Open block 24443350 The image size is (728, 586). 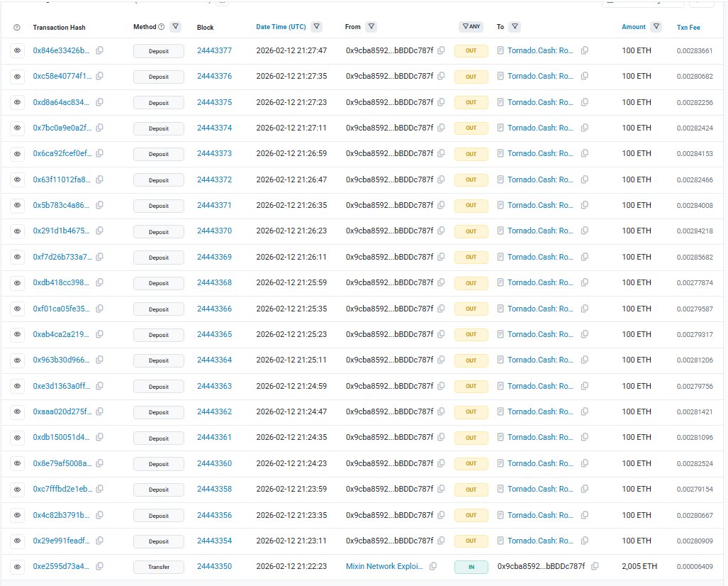214,566
